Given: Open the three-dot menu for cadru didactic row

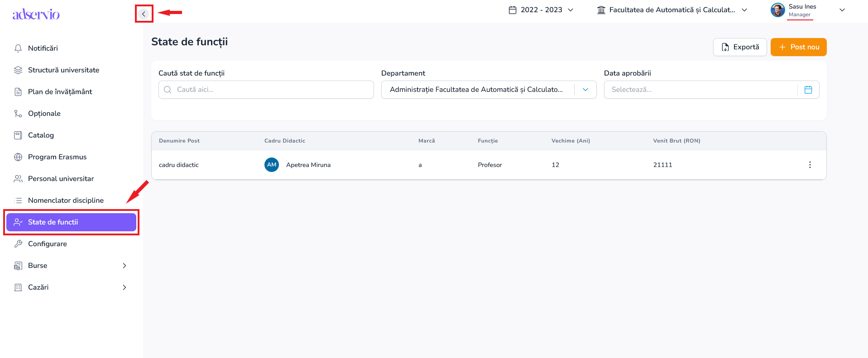Looking at the screenshot, I should coord(810,165).
